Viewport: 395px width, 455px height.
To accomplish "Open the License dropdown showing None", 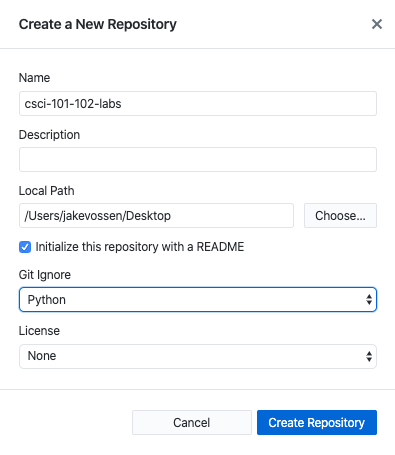I will coord(198,356).
